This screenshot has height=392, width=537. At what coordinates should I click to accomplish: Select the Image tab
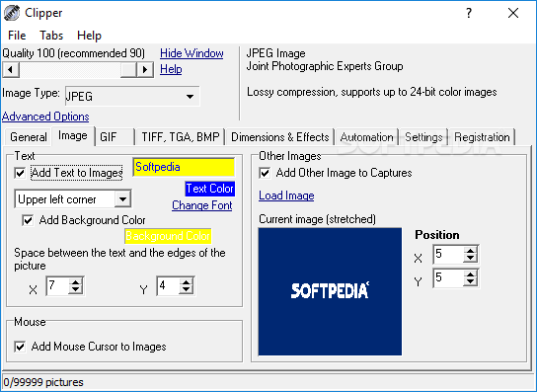[73, 135]
